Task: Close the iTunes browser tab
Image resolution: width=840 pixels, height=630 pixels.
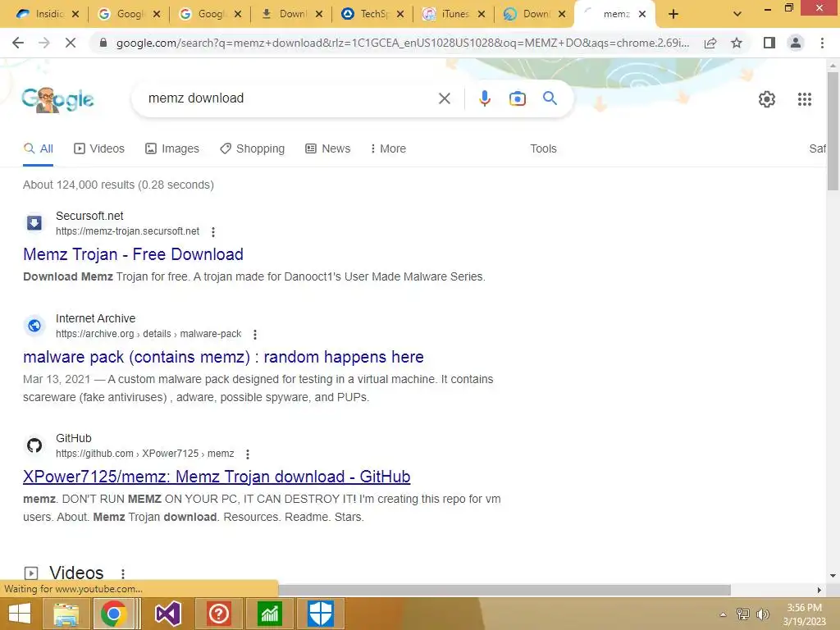Action: pyautogui.click(x=481, y=15)
